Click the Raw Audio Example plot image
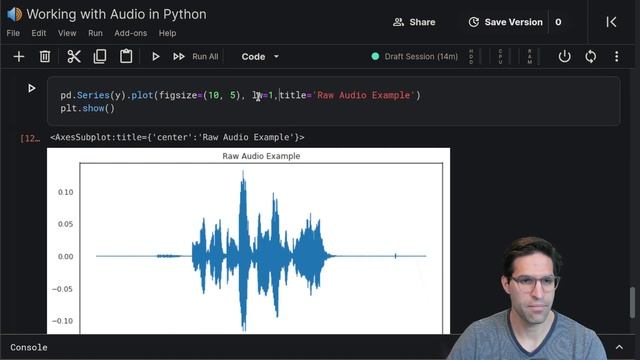This screenshot has width=640, height=360. click(x=249, y=241)
